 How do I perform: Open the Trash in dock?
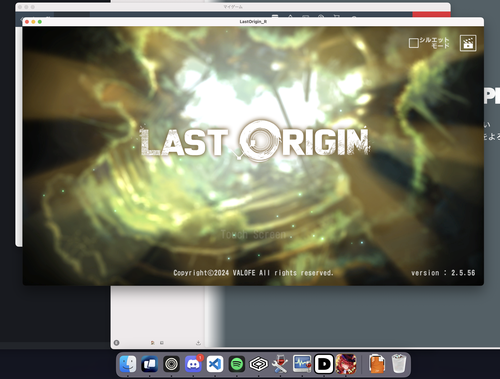click(x=399, y=364)
